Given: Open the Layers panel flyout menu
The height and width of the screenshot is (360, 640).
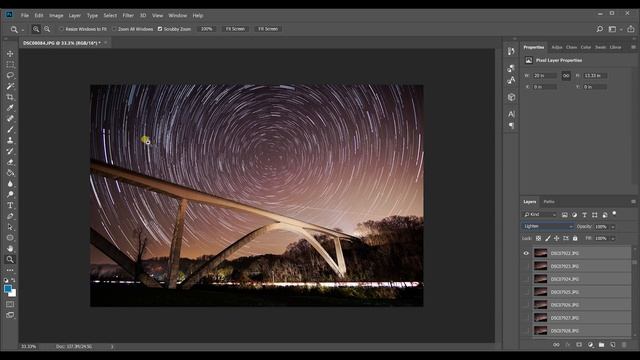Looking at the screenshot, I should click(x=633, y=202).
